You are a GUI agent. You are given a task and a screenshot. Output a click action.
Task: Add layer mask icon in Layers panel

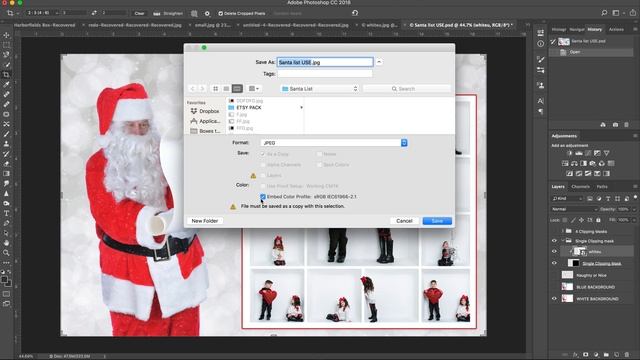coord(586,355)
